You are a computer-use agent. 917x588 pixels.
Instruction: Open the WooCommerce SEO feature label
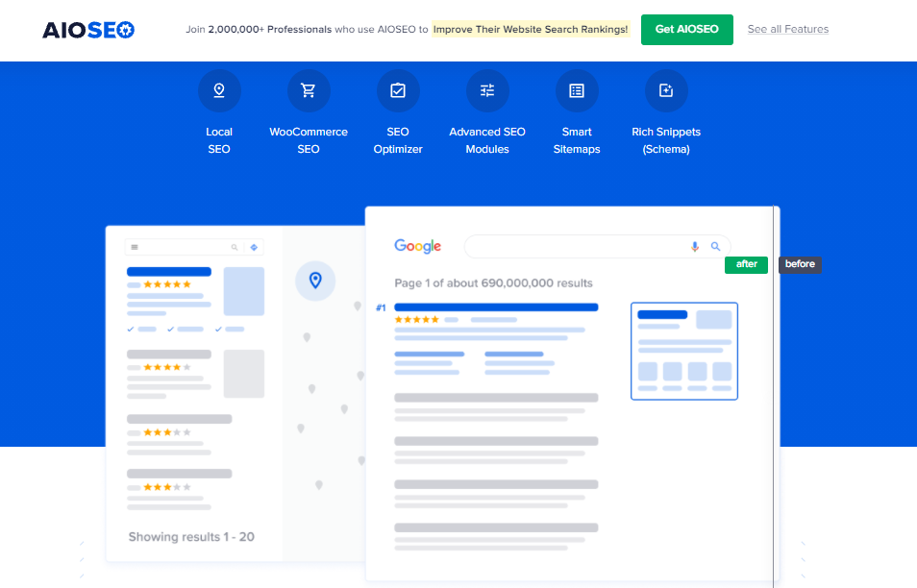click(x=309, y=140)
